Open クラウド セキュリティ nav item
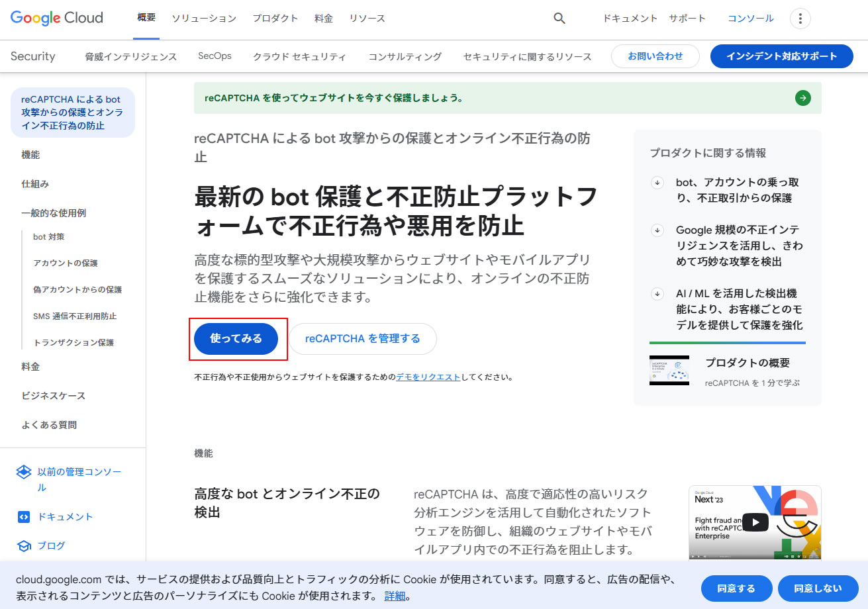This screenshot has height=609, width=868. click(x=299, y=57)
